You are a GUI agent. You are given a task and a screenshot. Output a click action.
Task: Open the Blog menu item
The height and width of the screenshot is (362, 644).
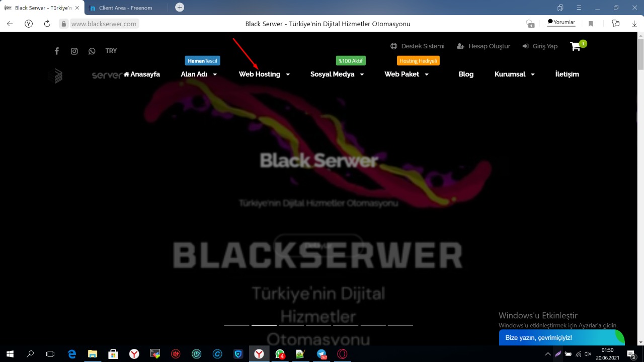pos(466,74)
